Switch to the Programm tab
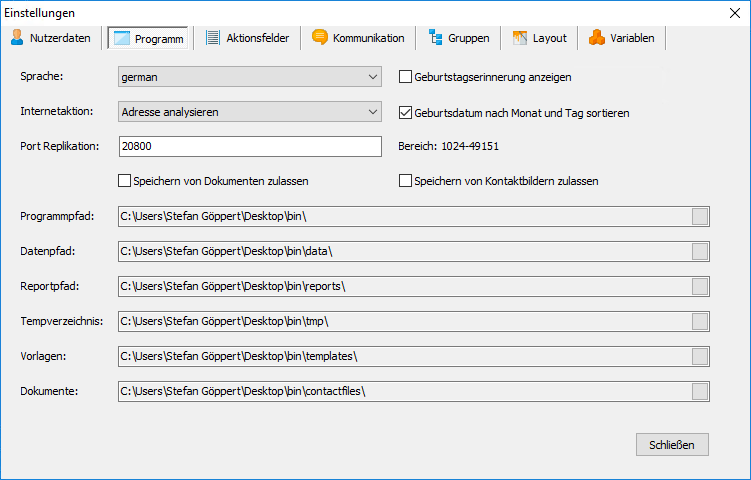The height and width of the screenshot is (480, 751). [148, 39]
